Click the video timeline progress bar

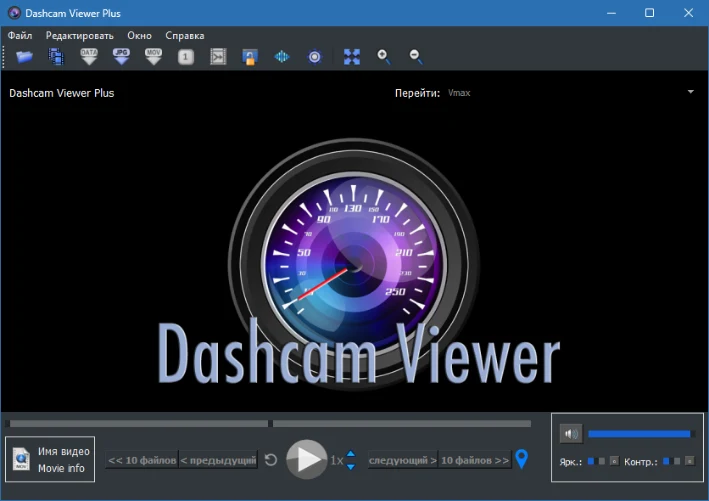[x=269, y=424]
